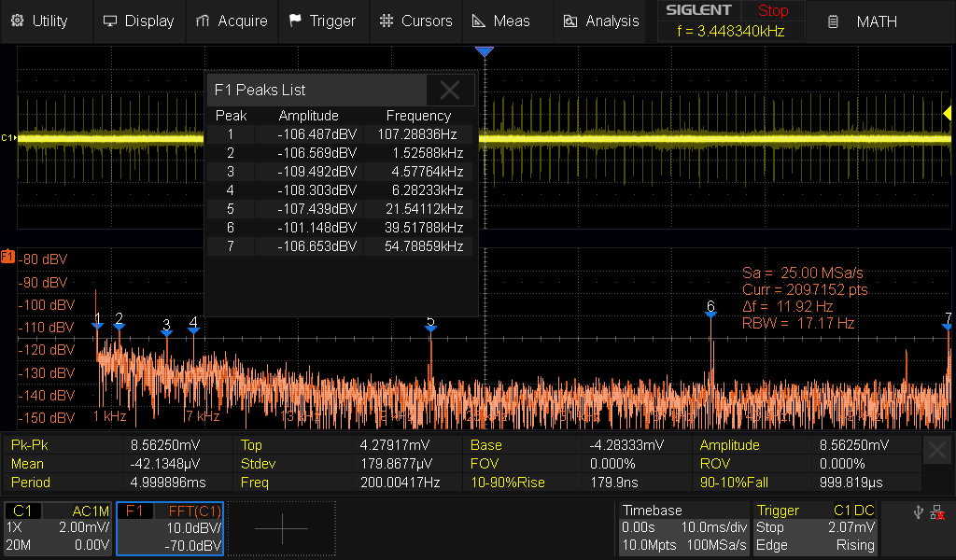Click the Stop run-state indicator
The image size is (956, 560).
pos(772,11)
